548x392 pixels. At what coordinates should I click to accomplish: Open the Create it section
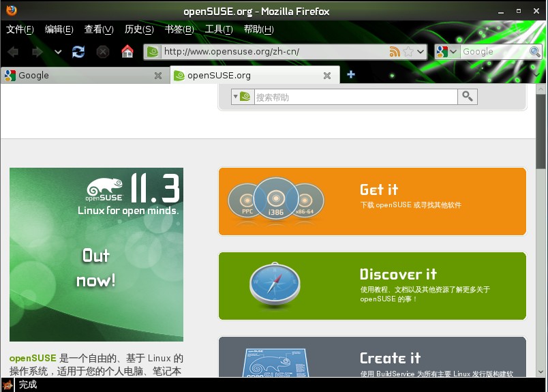pyautogui.click(x=372, y=357)
